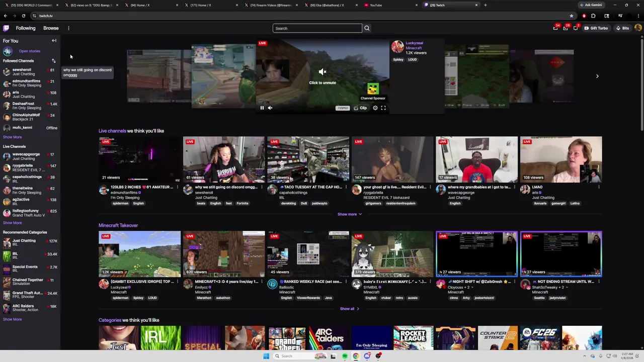Open SYMBXL baby's first Minecraft thumbnail

point(392,254)
